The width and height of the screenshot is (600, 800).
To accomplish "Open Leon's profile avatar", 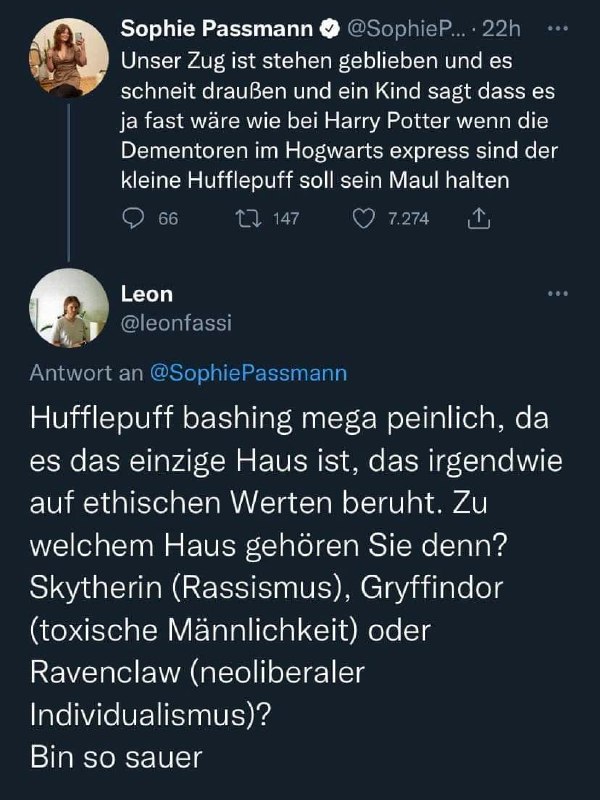I will click(69, 308).
